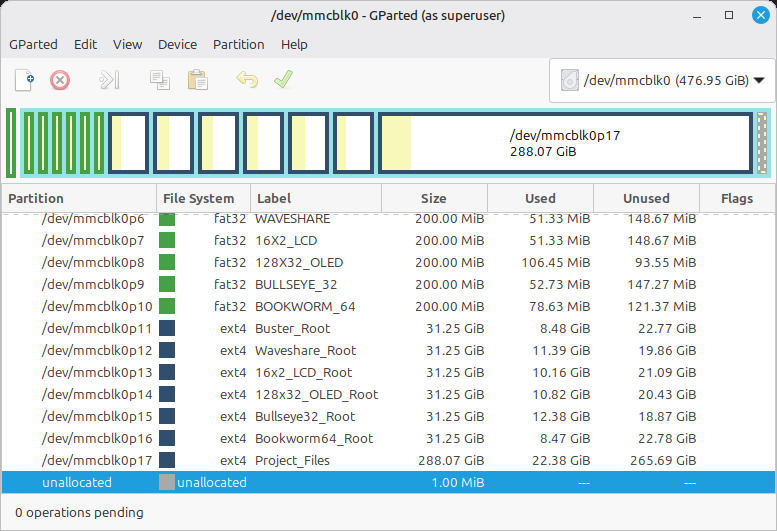Maximize the GParted window

729,15
